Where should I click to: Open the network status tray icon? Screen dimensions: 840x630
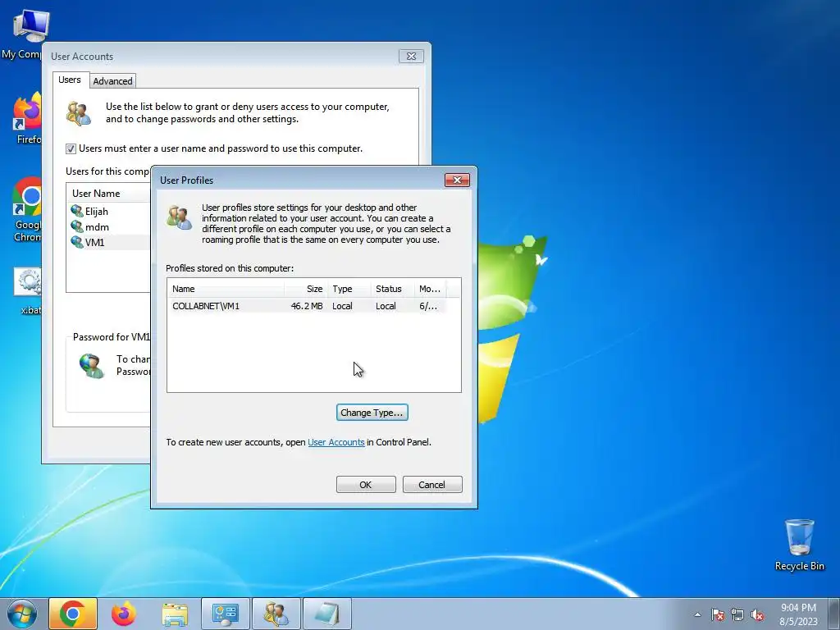(737, 614)
